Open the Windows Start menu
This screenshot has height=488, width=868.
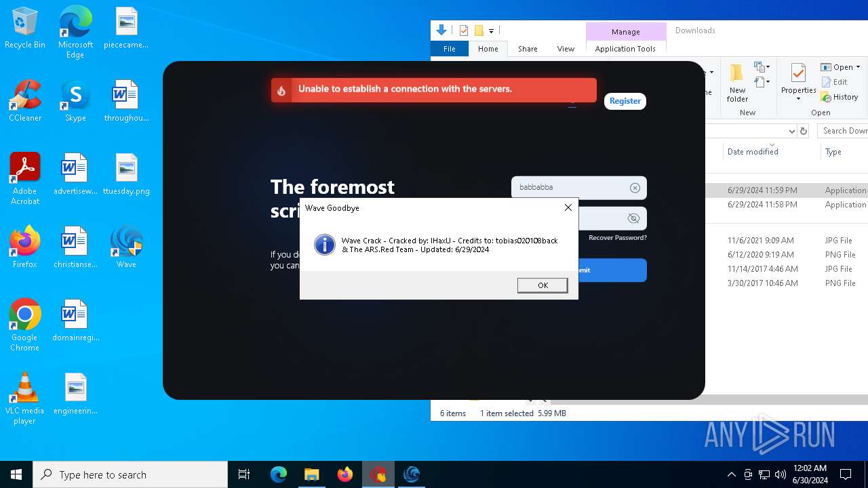(16, 474)
